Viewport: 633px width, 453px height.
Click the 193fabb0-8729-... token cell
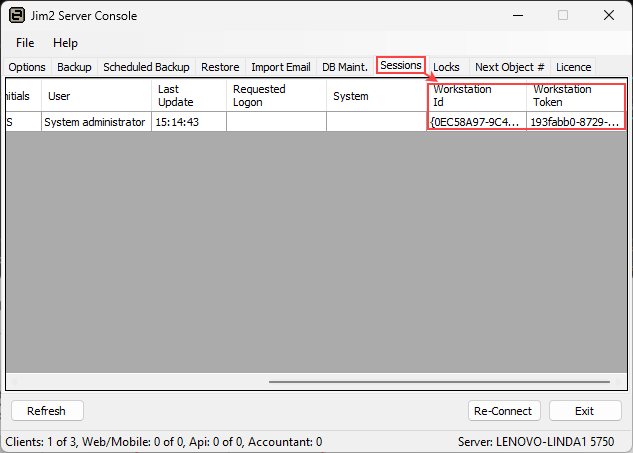coord(576,122)
